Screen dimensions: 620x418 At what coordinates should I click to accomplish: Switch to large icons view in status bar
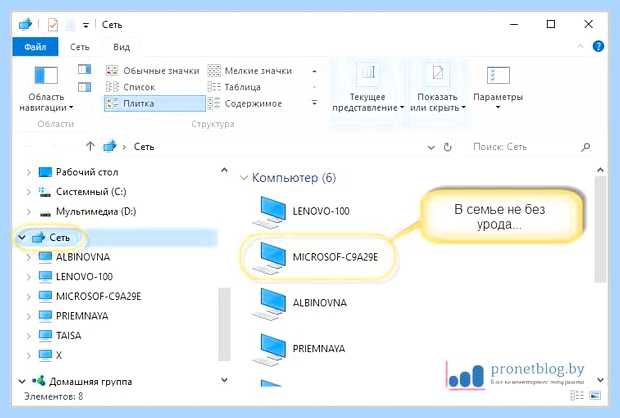(595, 395)
